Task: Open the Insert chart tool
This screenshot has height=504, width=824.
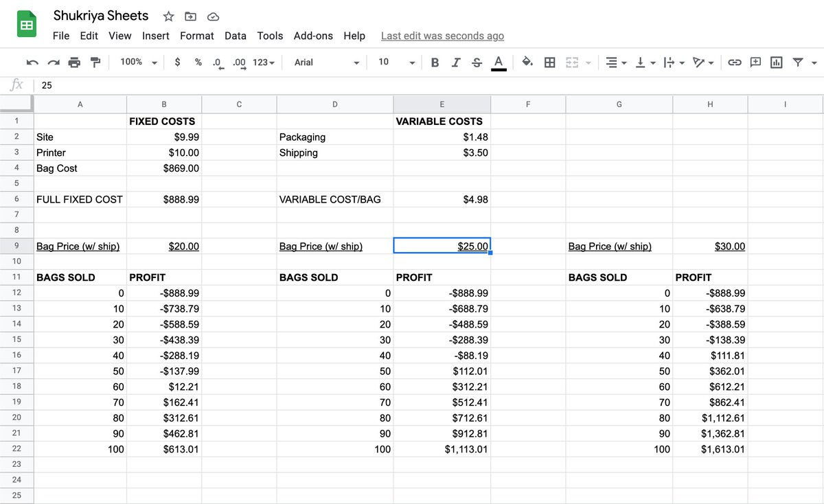Action: pyautogui.click(x=776, y=62)
